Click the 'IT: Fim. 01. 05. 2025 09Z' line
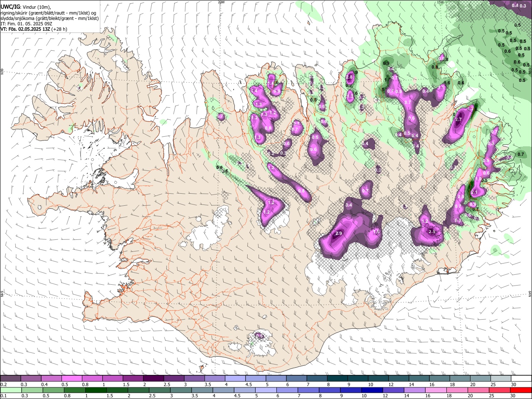Viewport: 532px width, 399px height. 26,24
